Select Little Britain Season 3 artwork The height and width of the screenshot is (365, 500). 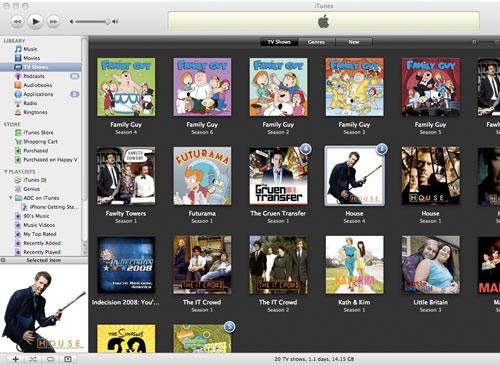[430, 265]
